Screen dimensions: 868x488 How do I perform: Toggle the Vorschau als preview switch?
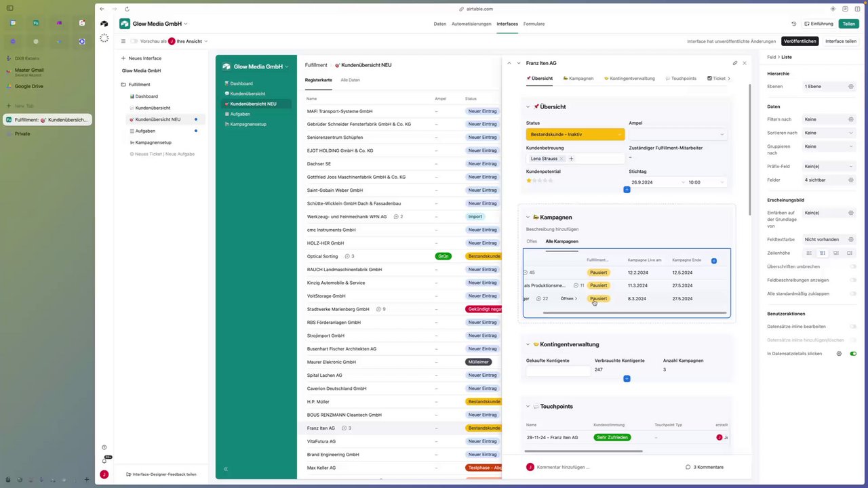pos(134,41)
